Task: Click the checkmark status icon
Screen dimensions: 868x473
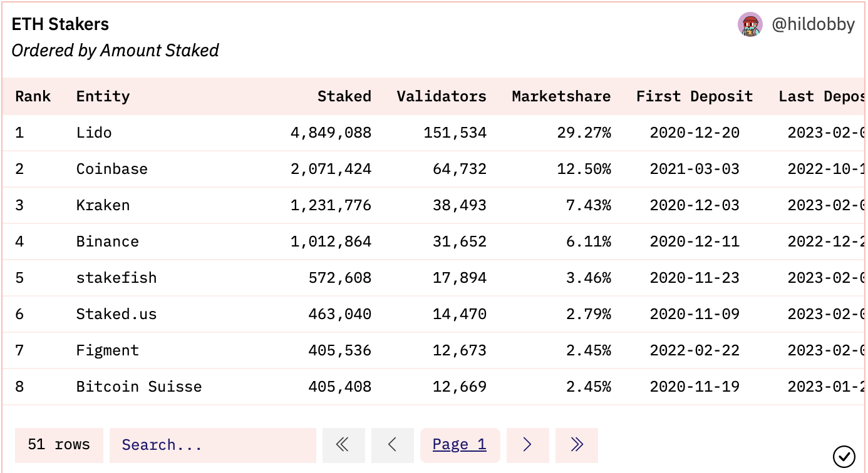Action: (844, 456)
